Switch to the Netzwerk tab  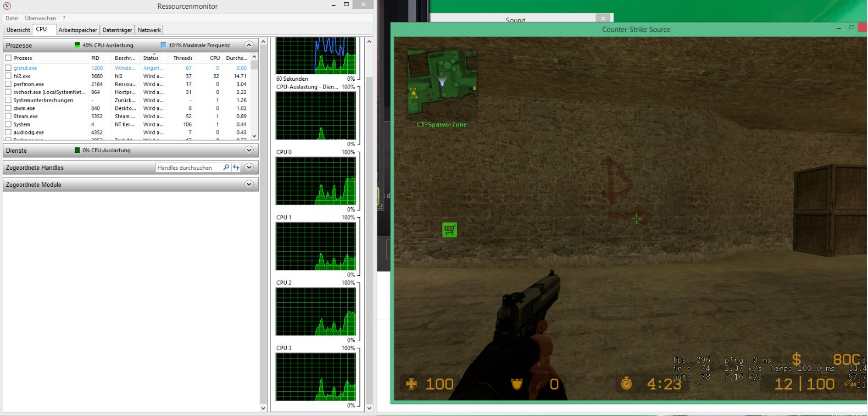click(149, 30)
